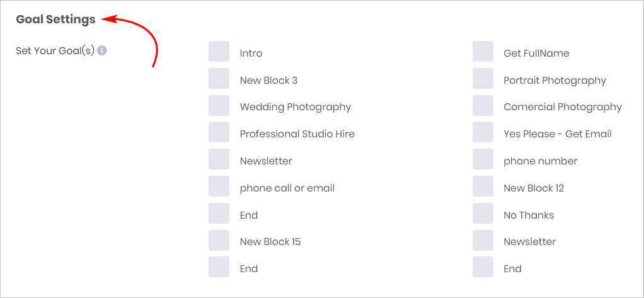Toggle the New Block 15 checkbox
This screenshot has width=644, height=298.
tap(219, 240)
